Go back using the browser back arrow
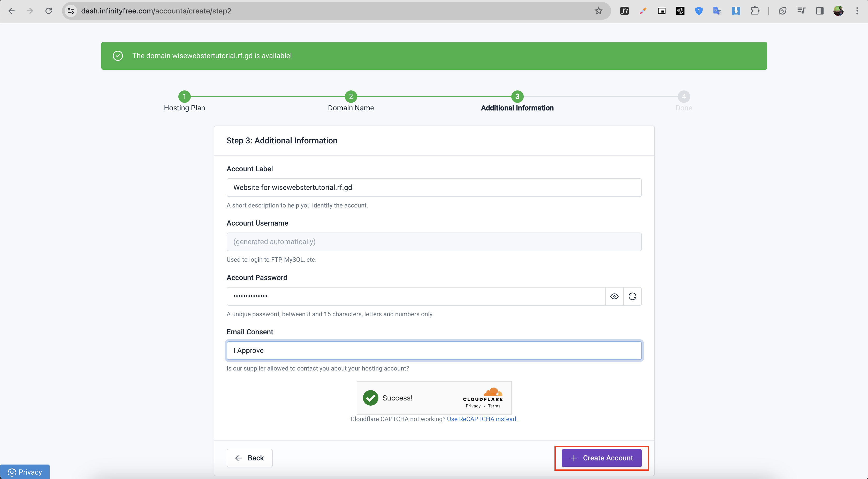 [x=11, y=11]
